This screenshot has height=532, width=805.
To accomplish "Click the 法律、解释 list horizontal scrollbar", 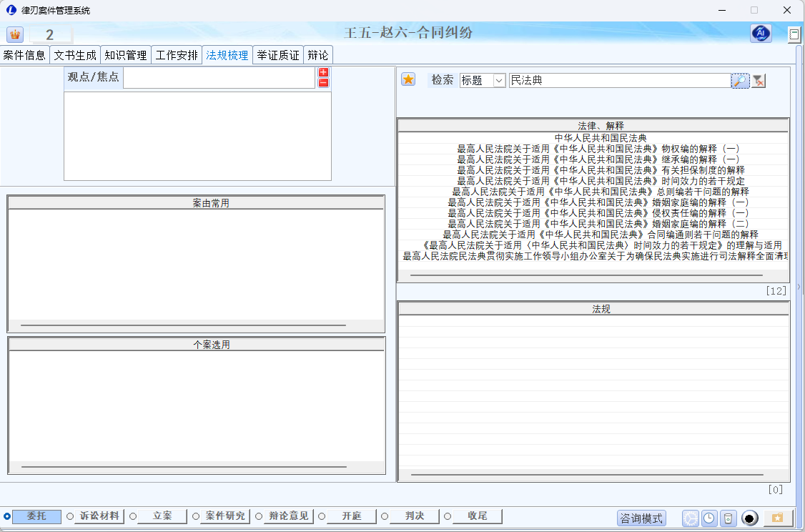I will [x=586, y=275].
